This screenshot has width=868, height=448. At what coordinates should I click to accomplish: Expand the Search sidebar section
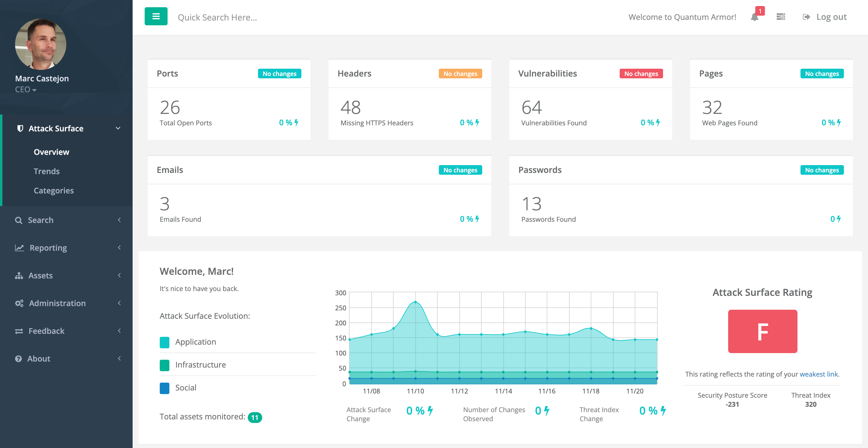[x=120, y=220]
